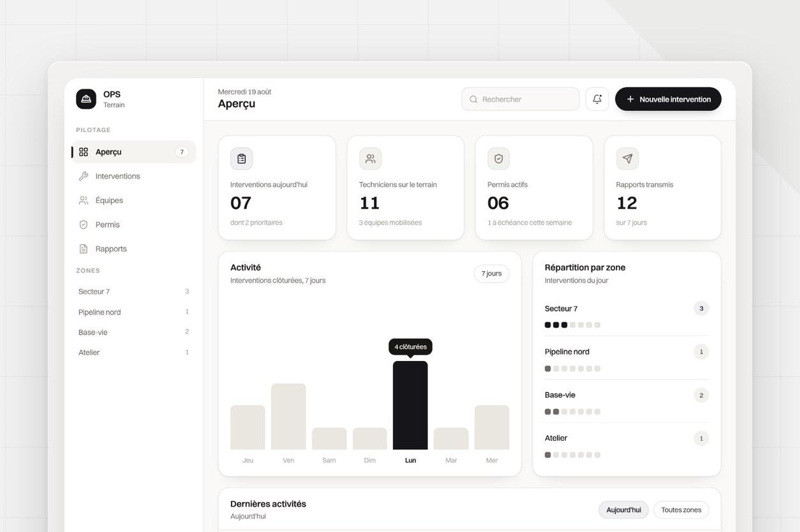Open the Aperçu menu item
The width and height of the screenshot is (800, 532).
(133, 152)
